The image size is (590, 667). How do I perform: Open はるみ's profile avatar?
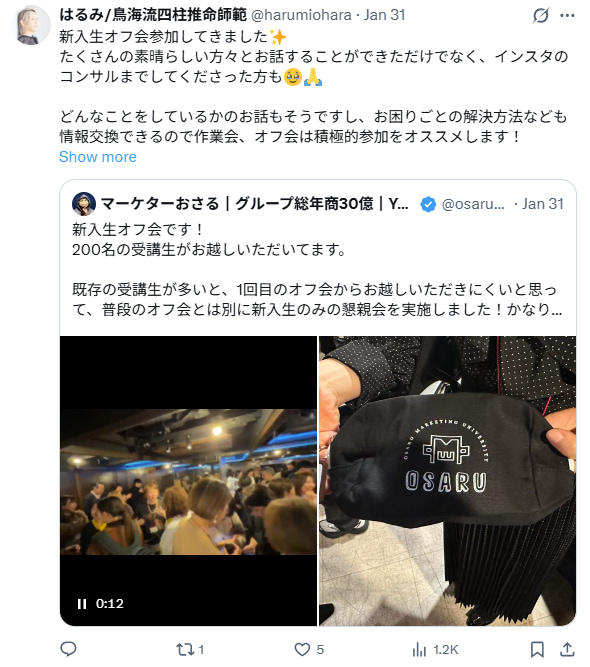pos(33,25)
